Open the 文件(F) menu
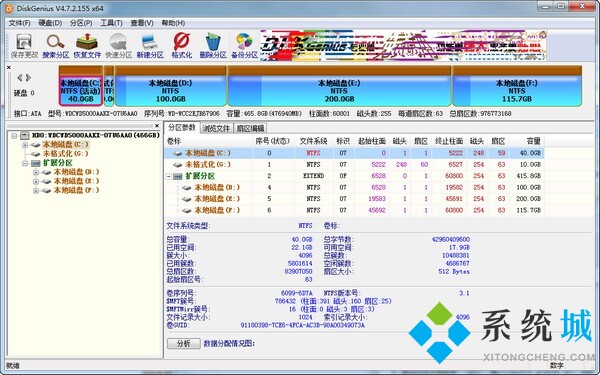The image size is (600, 375). 19,23
